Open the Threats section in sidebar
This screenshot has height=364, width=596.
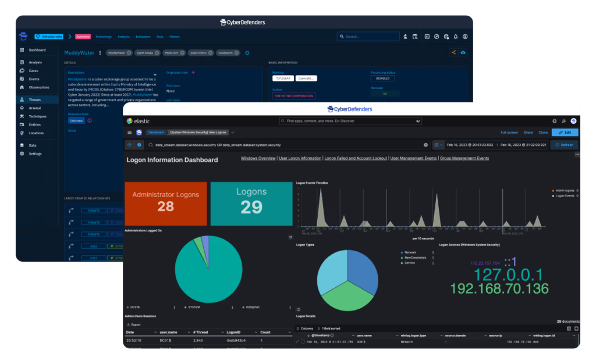point(35,99)
